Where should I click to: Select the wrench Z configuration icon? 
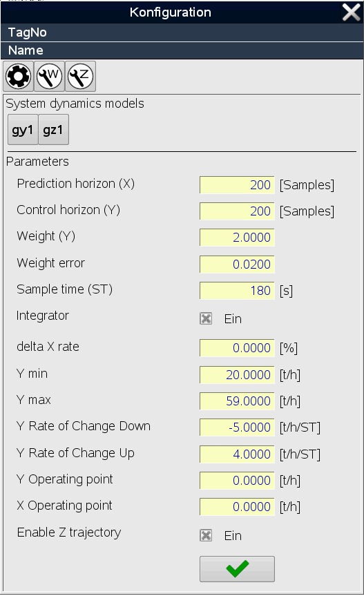tap(81, 76)
